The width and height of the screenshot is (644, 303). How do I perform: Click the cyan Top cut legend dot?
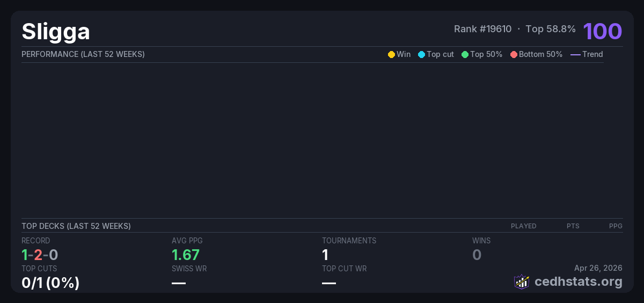421,54
